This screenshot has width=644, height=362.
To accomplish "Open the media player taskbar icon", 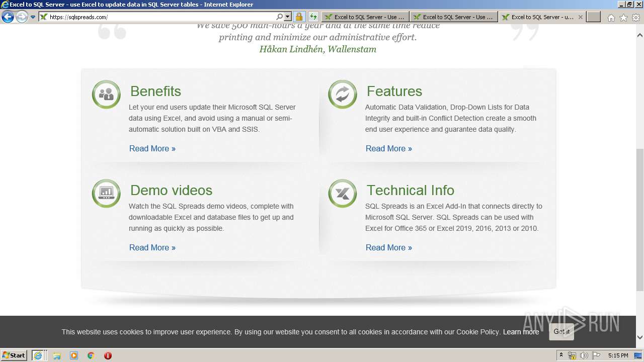I will tap(74, 355).
